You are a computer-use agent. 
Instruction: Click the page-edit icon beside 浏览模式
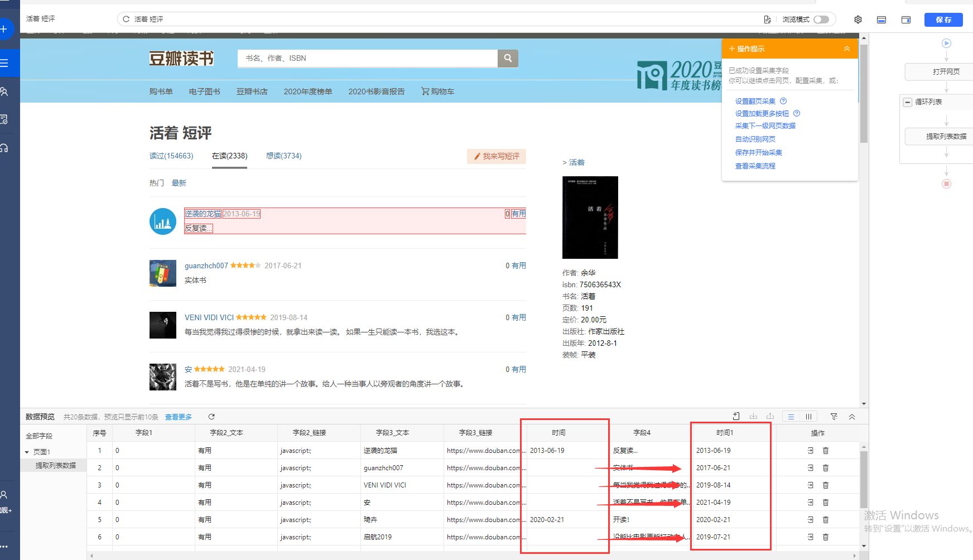[768, 20]
